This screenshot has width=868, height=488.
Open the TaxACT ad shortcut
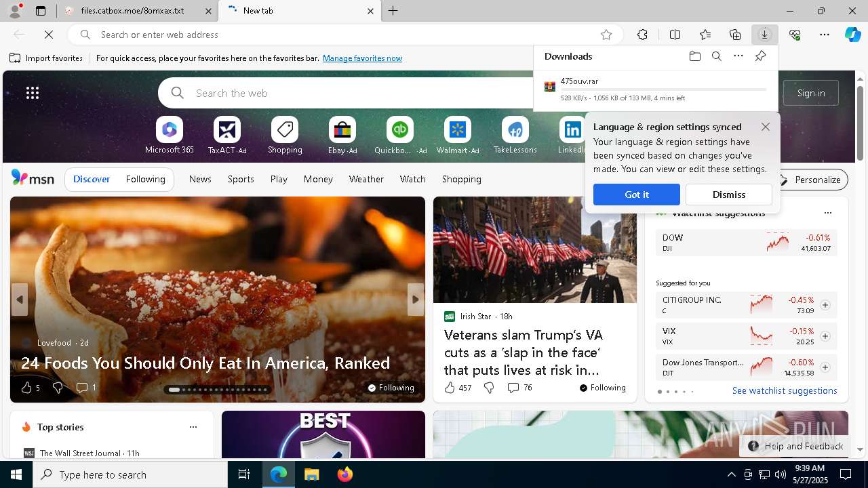click(x=227, y=136)
